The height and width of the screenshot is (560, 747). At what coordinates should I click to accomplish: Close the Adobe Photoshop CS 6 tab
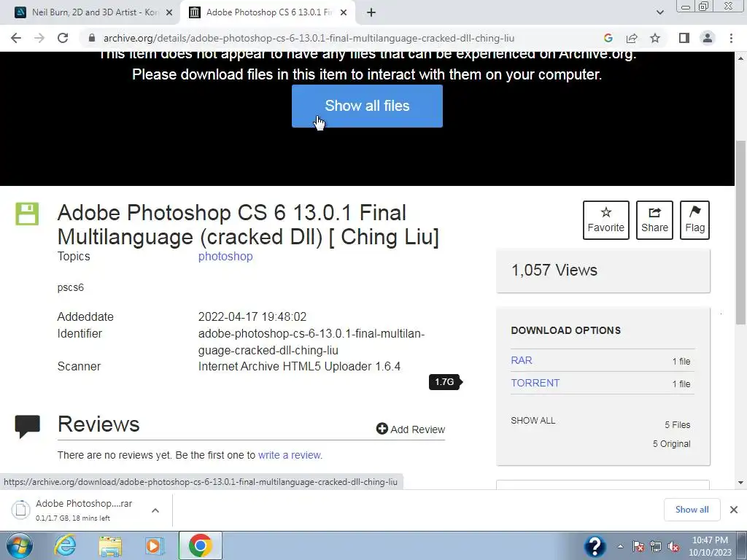(x=344, y=12)
